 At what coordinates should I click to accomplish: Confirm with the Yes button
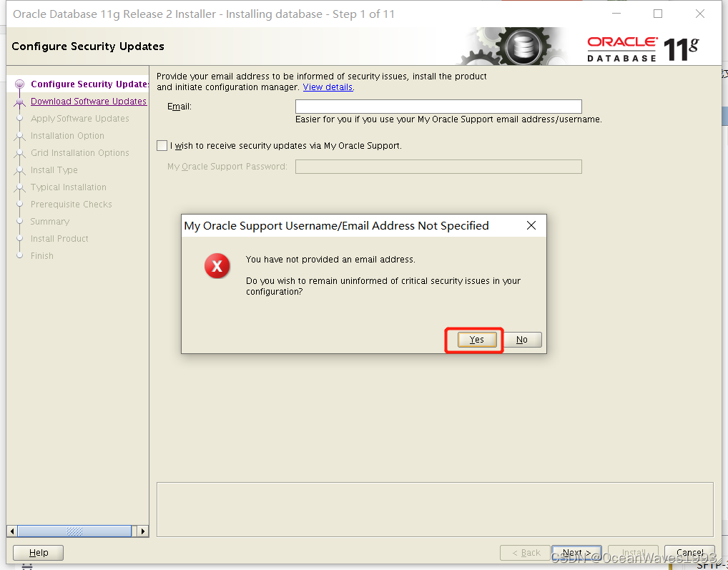[x=477, y=340]
